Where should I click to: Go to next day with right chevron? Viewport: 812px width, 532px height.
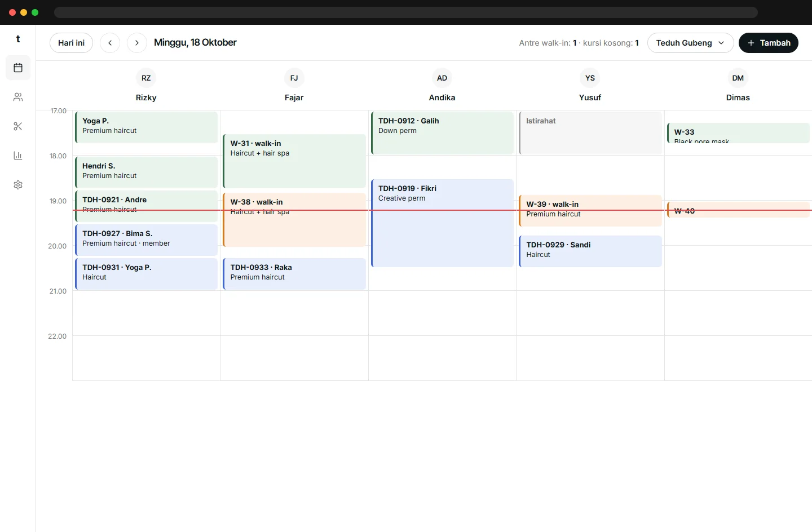point(137,43)
